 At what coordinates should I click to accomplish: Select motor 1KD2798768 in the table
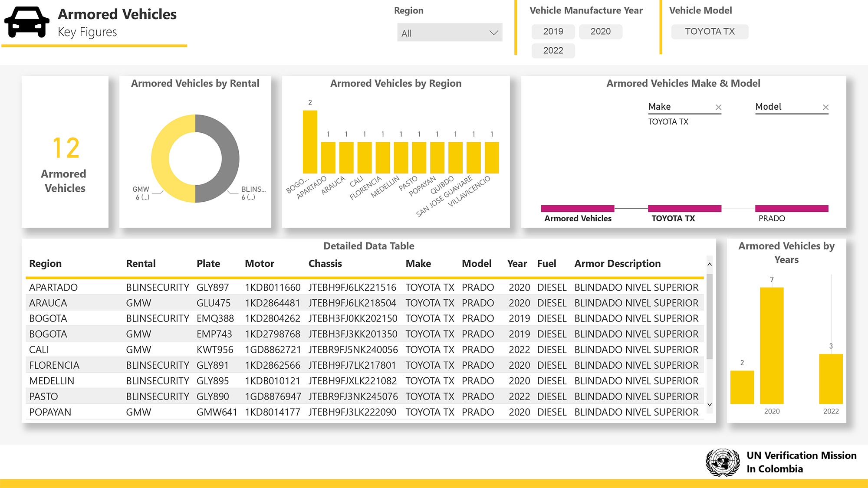click(x=273, y=334)
